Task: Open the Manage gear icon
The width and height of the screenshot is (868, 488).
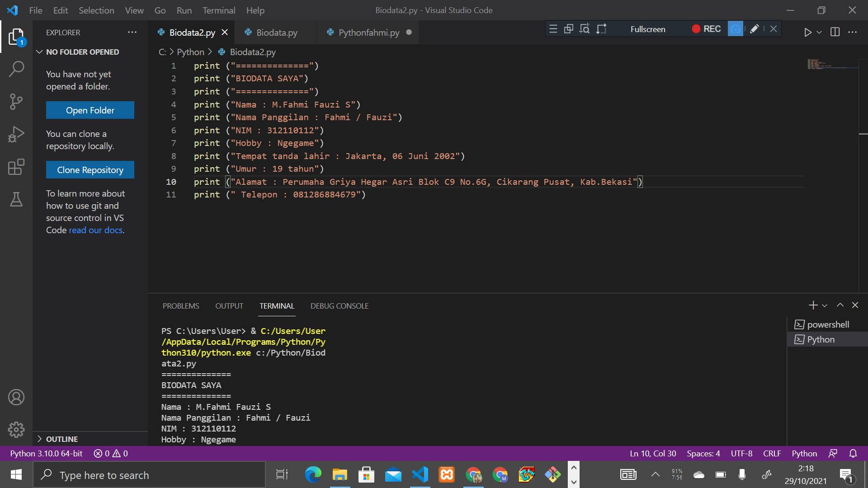Action: click(17, 430)
